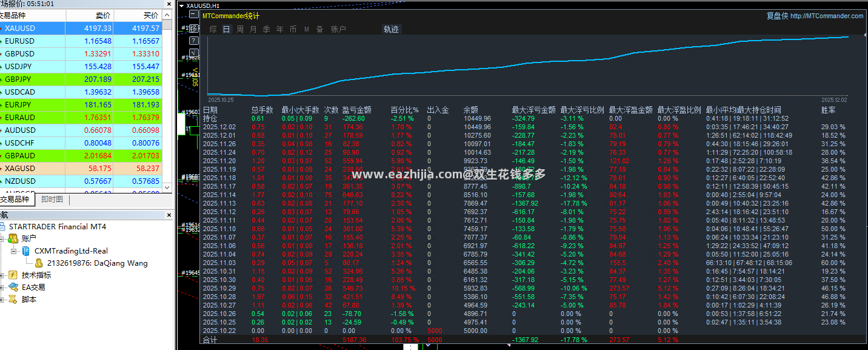Image resolution: width=868 pixels, height=350 pixels.
Task: Expand the 脚本 tree node
Action: coord(1,300)
